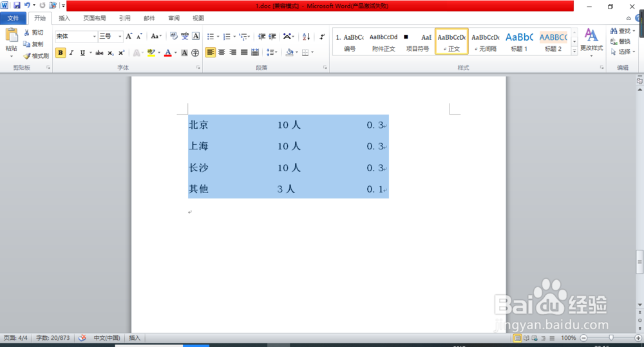
Task: Switch to Web Layout view in status bar
Action: 535,338
